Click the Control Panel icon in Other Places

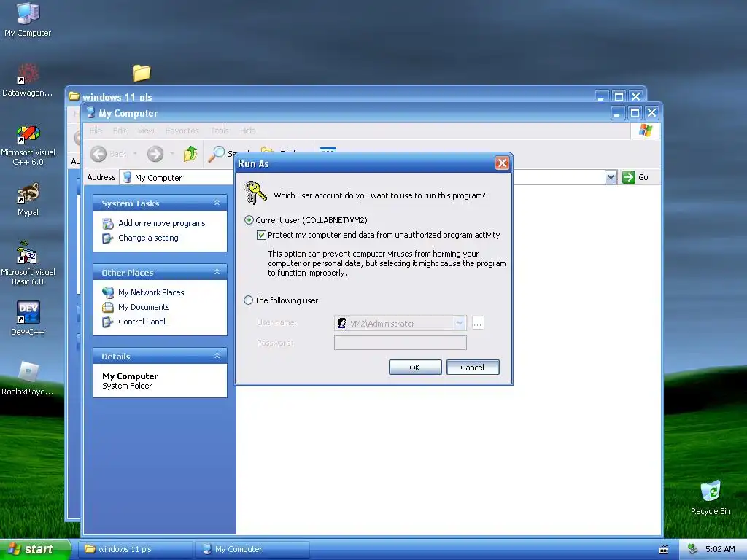(108, 322)
